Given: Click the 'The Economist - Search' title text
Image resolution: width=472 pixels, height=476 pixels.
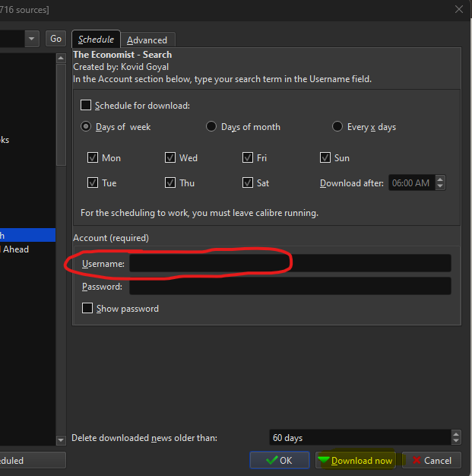Looking at the screenshot, I should click(x=122, y=55).
